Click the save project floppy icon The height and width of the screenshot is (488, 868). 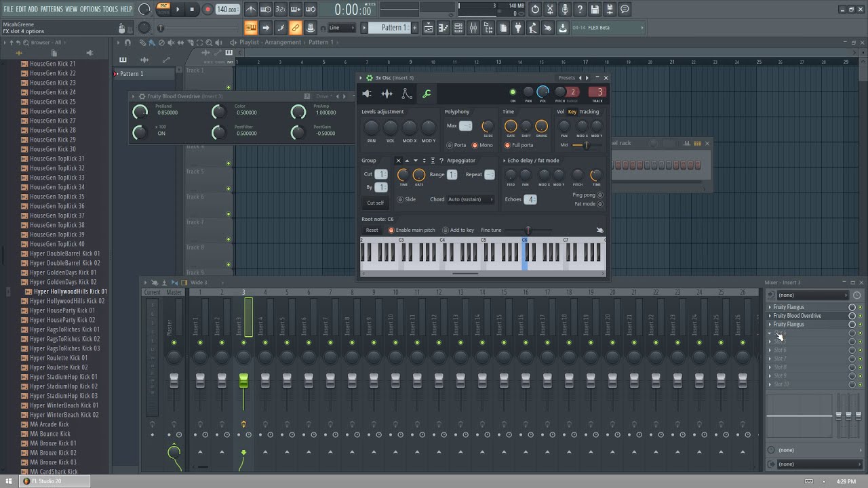[x=595, y=9]
